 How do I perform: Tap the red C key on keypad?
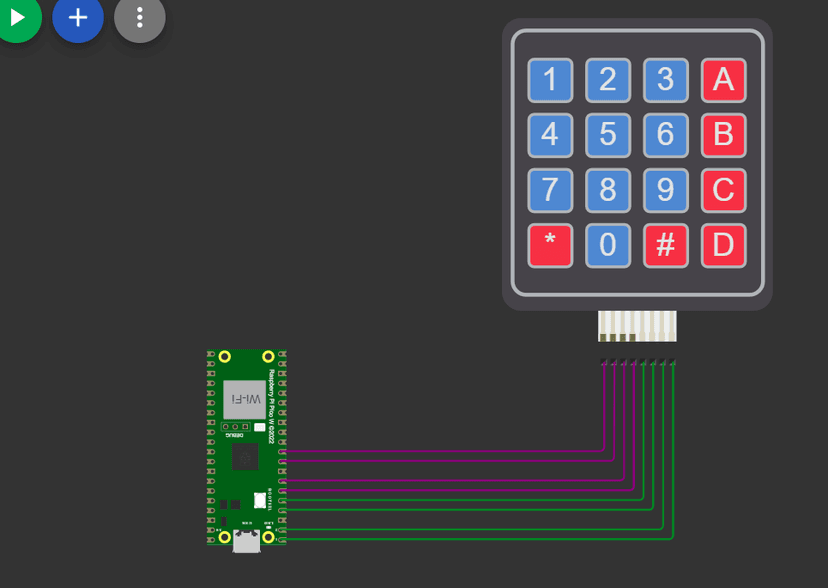pyautogui.click(x=723, y=191)
